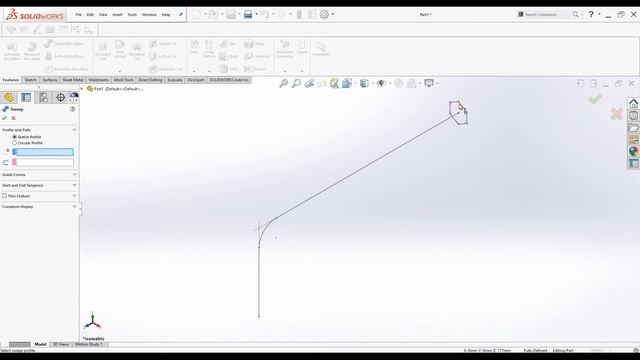The height and width of the screenshot is (360, 640).
Task: Switch to the Evaluate ribbon tab
Action: click(x=175, y=80)
